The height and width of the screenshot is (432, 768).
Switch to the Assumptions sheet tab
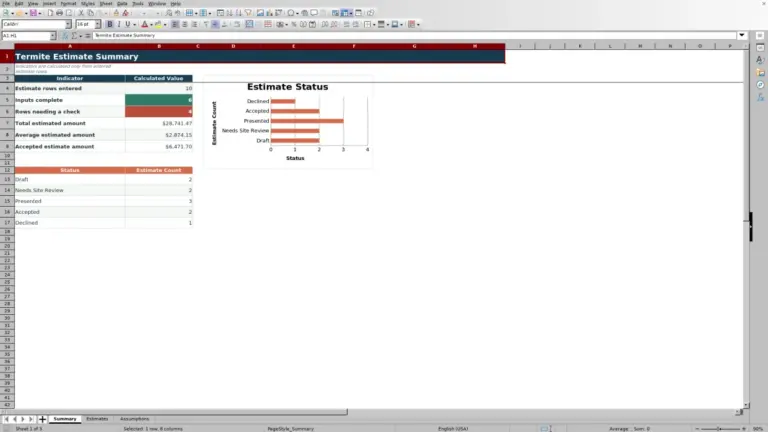(134, 419)
